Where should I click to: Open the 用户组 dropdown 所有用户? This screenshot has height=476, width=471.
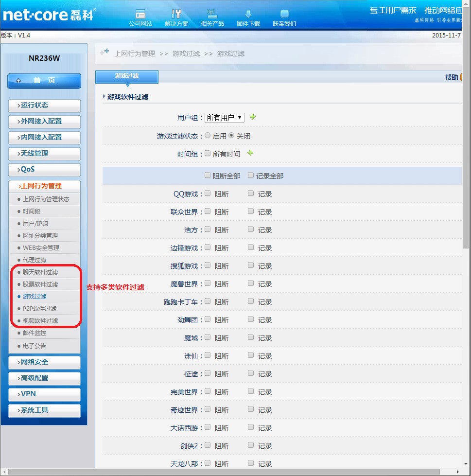pos(224,118)
